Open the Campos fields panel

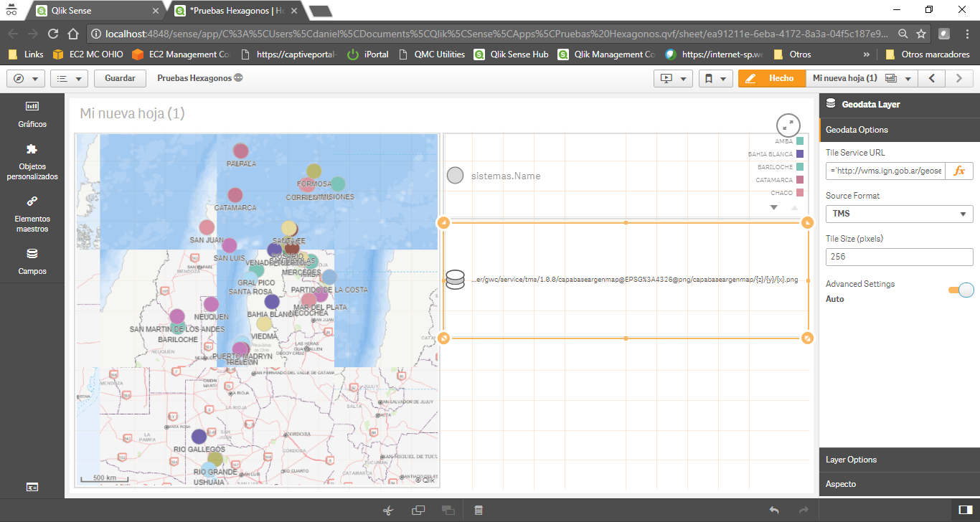click(x=32, y=262)
